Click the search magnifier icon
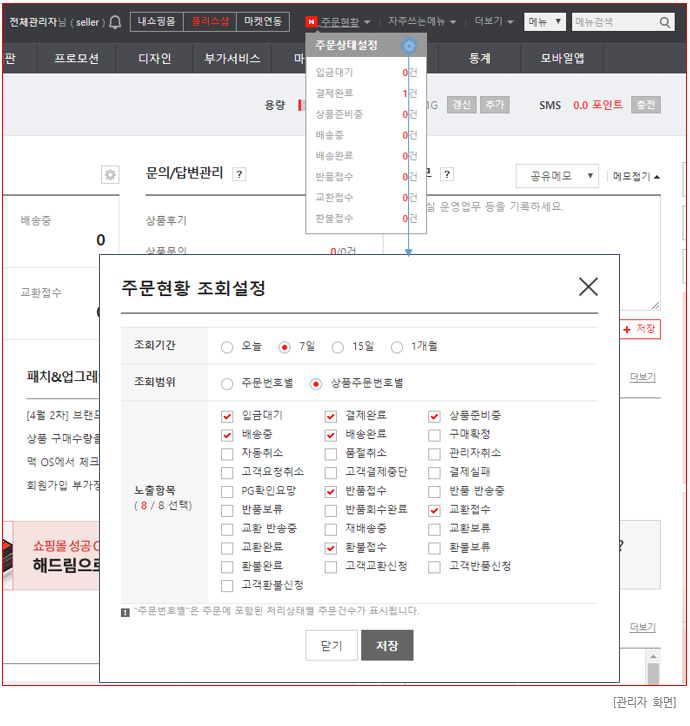The height and width of the screenshot is (726, 690). pyautogui.click(x=666, y=22)
